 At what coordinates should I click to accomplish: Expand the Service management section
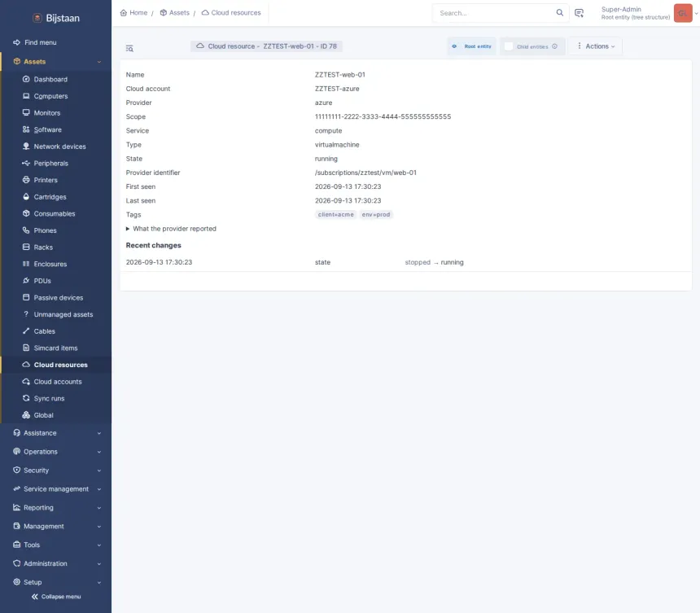(99, 489)
